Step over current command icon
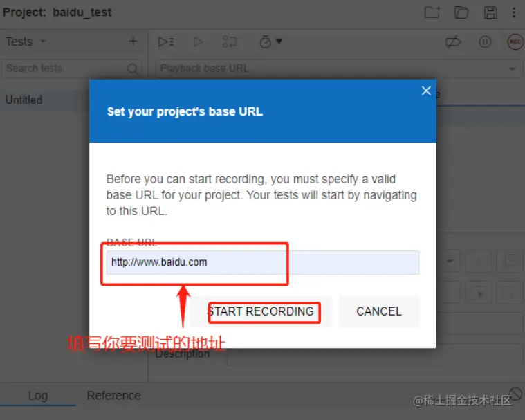Screen dimensions: 525x420 pyautogui.click(x=230, y=42)
